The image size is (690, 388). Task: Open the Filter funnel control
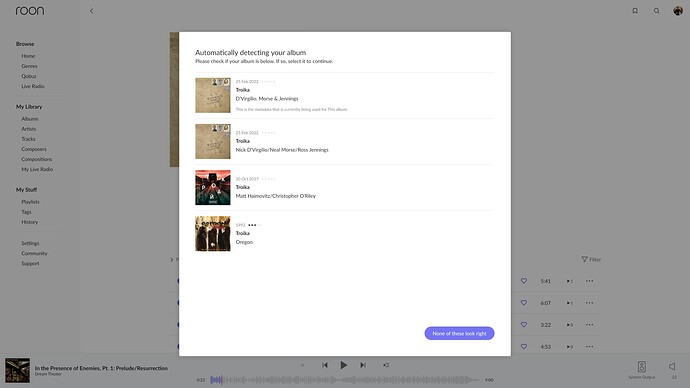591,260
